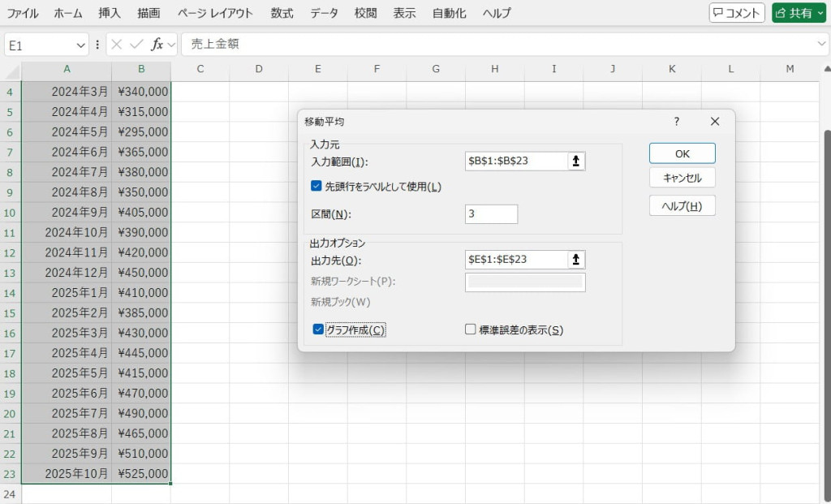Switch to the 数式 ribbon tab
The width and height of the screenshot is (831, 504).
(282, 13)
